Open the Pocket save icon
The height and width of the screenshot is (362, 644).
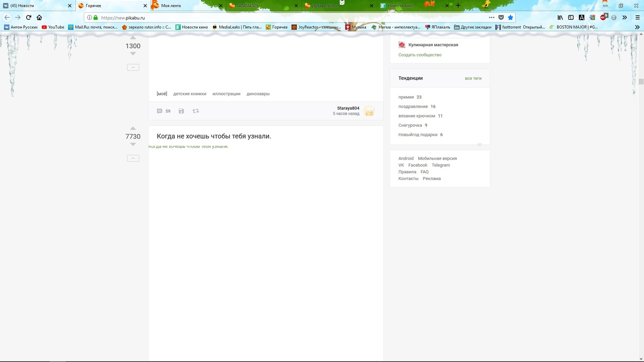pyautogui.click(x=501, y=17)
